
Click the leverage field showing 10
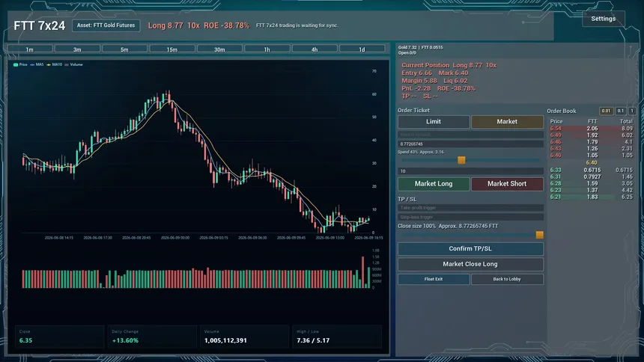pos(471,171)
